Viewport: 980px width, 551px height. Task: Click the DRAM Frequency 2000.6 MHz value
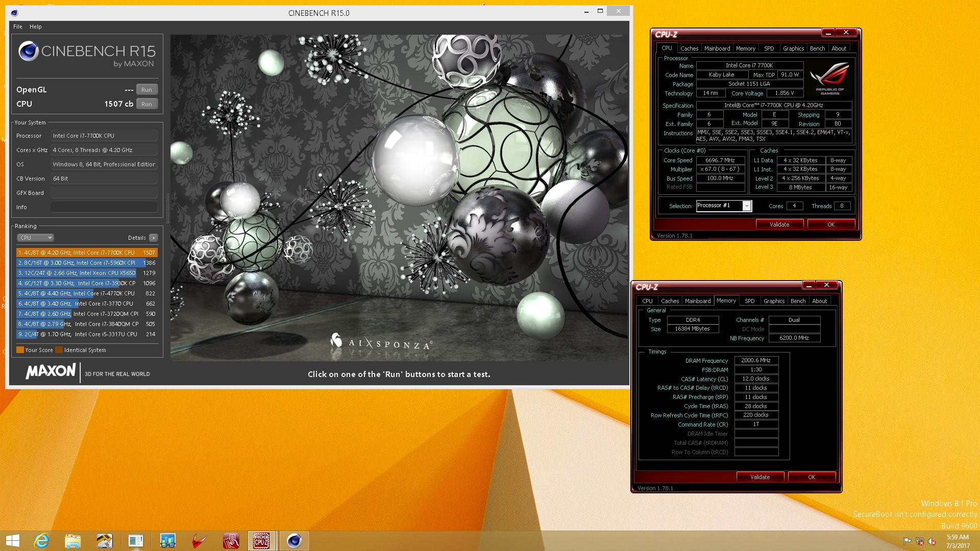click(x=756, y=360)
